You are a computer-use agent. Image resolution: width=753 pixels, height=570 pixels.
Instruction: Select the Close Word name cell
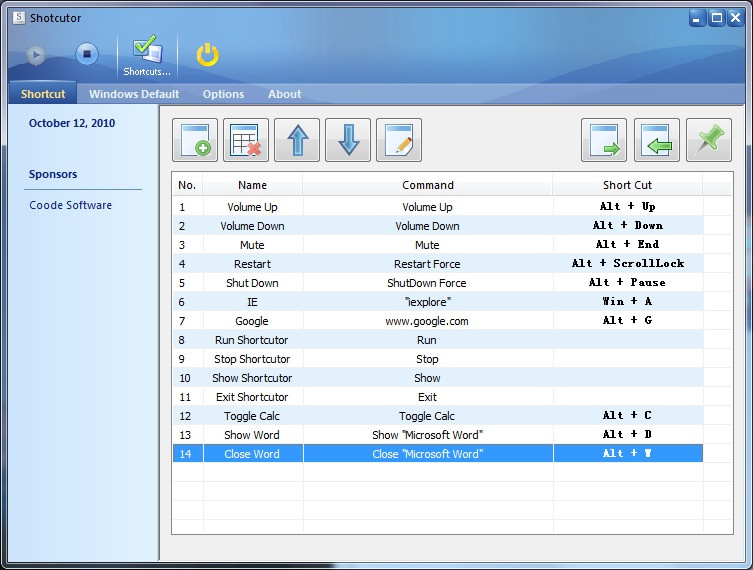coord(253,454)
